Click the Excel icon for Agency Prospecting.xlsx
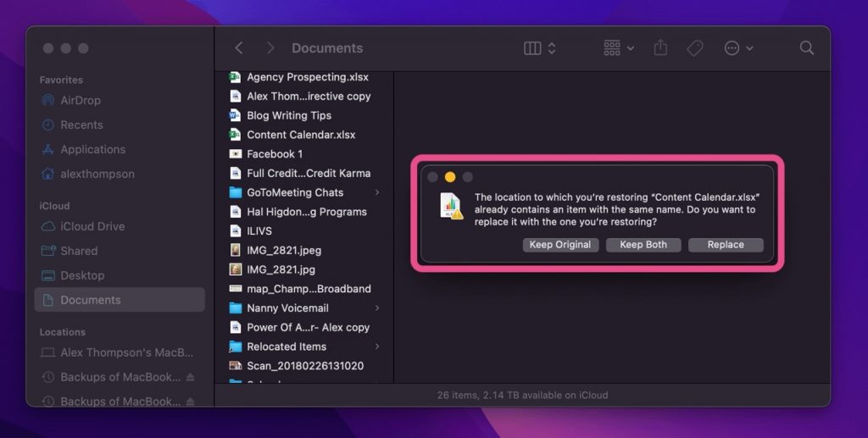 point(235,77)
